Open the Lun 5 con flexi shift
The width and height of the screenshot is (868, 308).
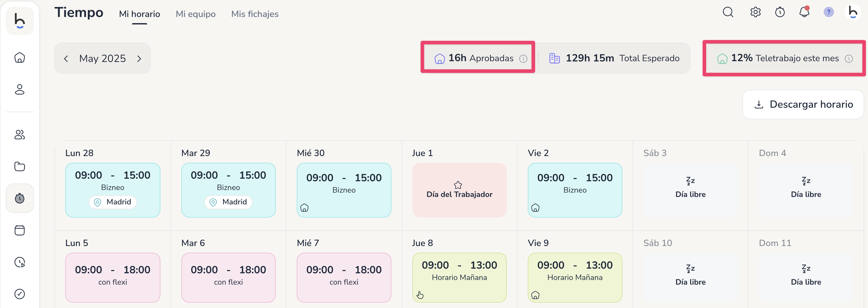(113, 277)
